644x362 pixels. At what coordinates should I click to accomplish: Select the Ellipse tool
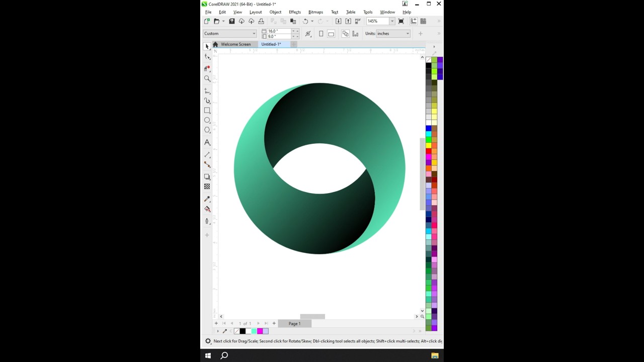pos(207,121)
